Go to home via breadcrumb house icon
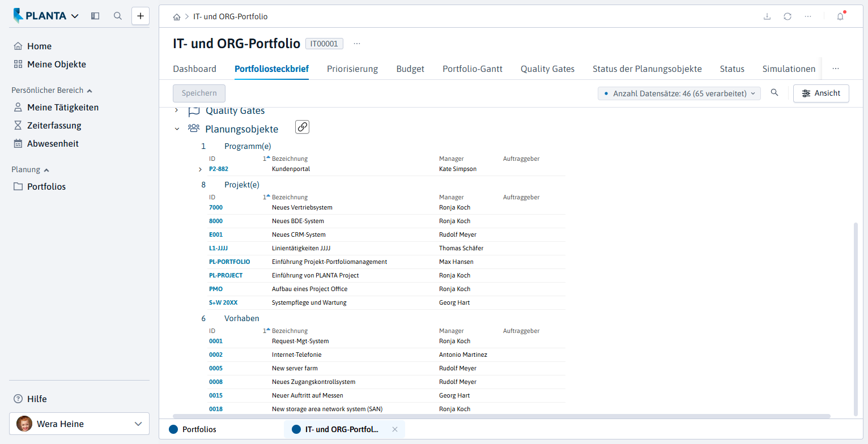 [x=177, y=17]
